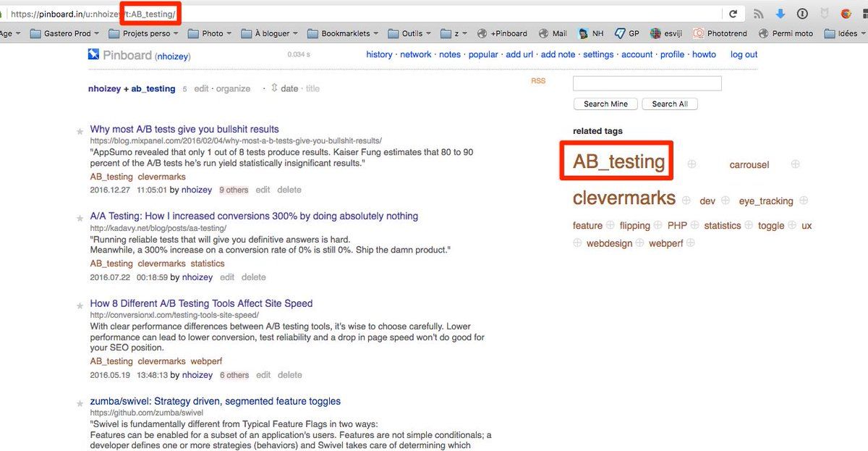This screenshot has height=451, width=868.
Task: Click the plus icon next to the carrousel tag
Action: 795,164
